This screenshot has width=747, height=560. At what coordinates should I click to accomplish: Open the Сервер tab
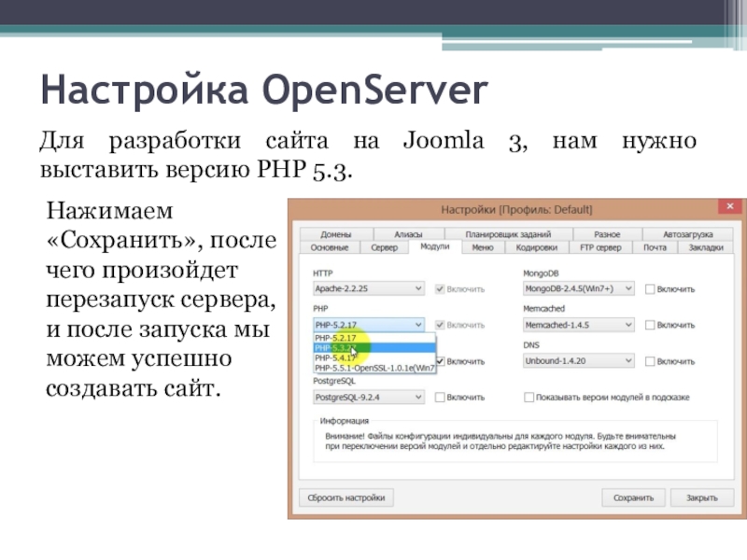click(x=384, y=247)
